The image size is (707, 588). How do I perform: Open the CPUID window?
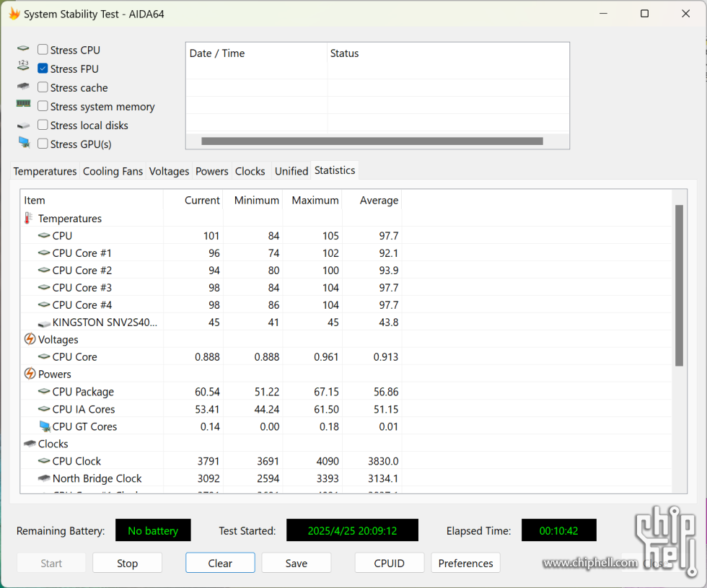pos(389,563)
